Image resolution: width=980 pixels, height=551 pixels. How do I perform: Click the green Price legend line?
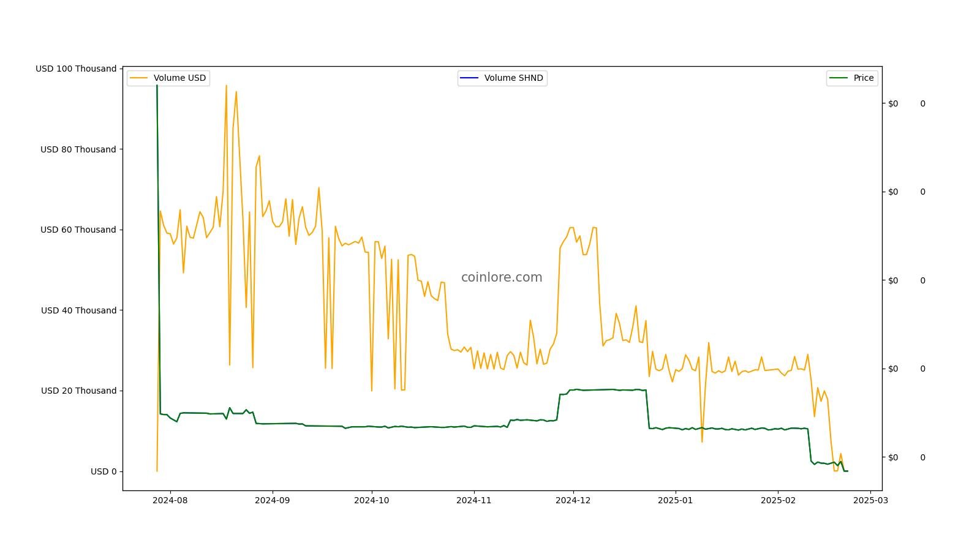pos(839,78)
